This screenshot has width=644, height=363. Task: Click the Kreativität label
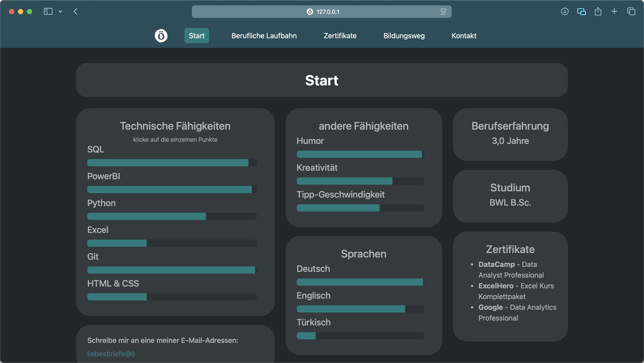317,168
